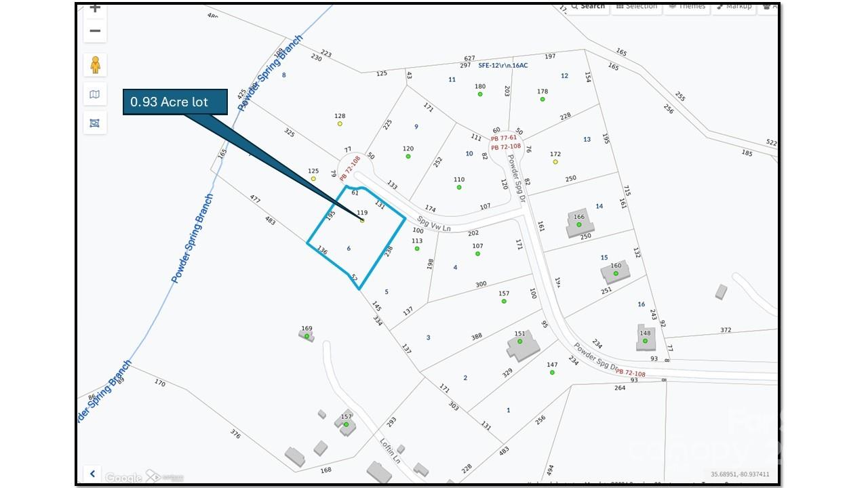868x488 pixels.
Task: Zoom in on the parcel map
Action: tap(95, 9)
